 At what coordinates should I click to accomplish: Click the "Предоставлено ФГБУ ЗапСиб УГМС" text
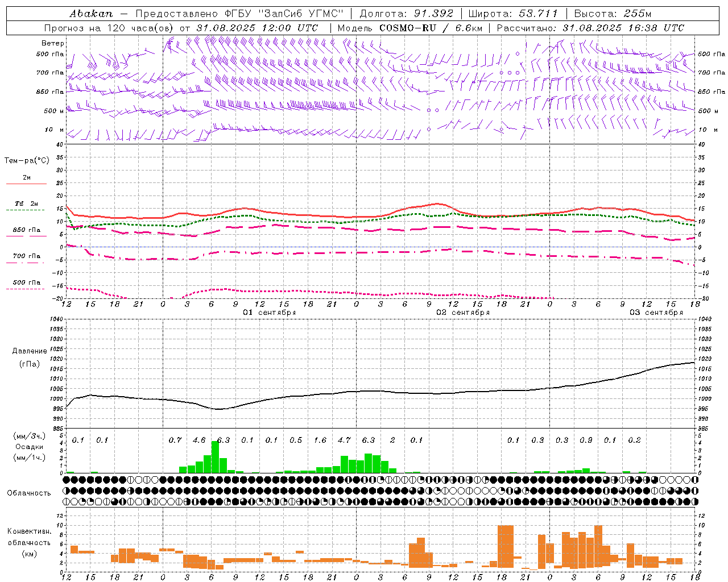239,14
